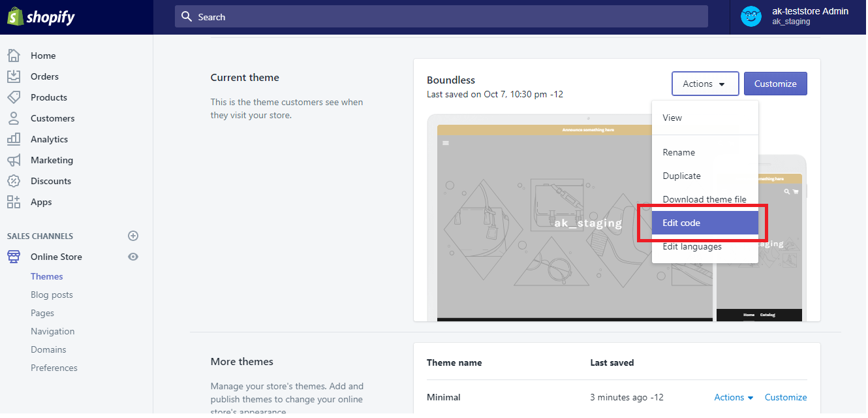Screen dimensions: 868x418
Task: Open Blog posts link
Action: (52, 295)
